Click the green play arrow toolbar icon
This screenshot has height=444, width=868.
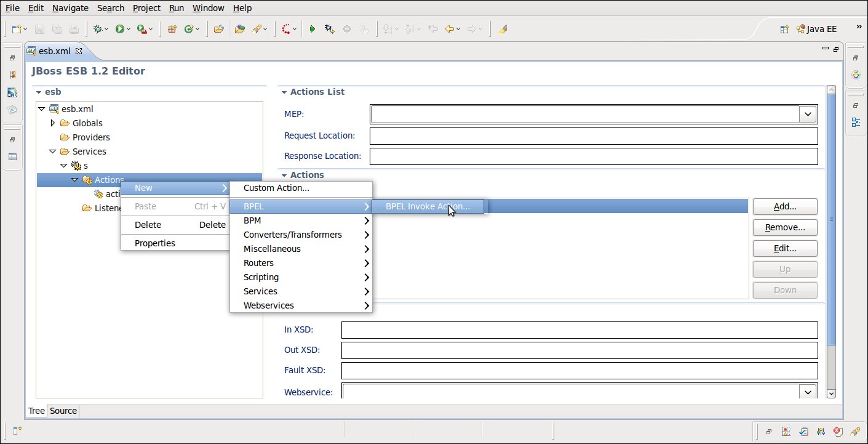pos(313,29)
